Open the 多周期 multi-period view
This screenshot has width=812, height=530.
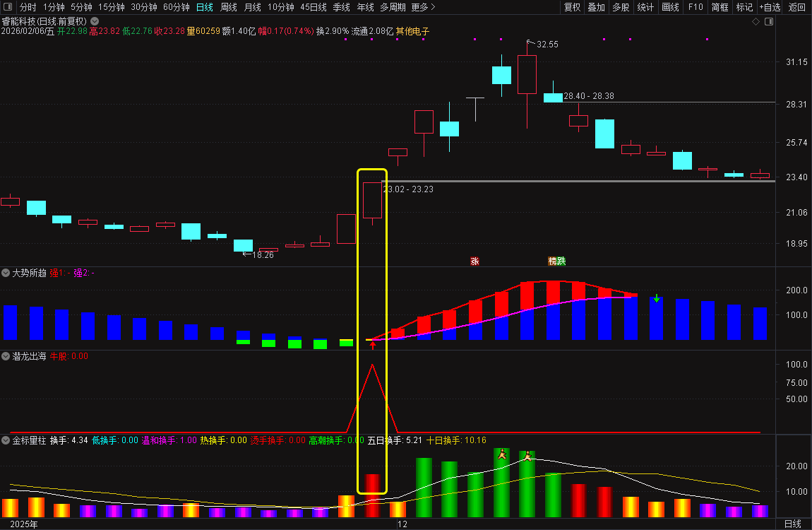coord(393,7)
